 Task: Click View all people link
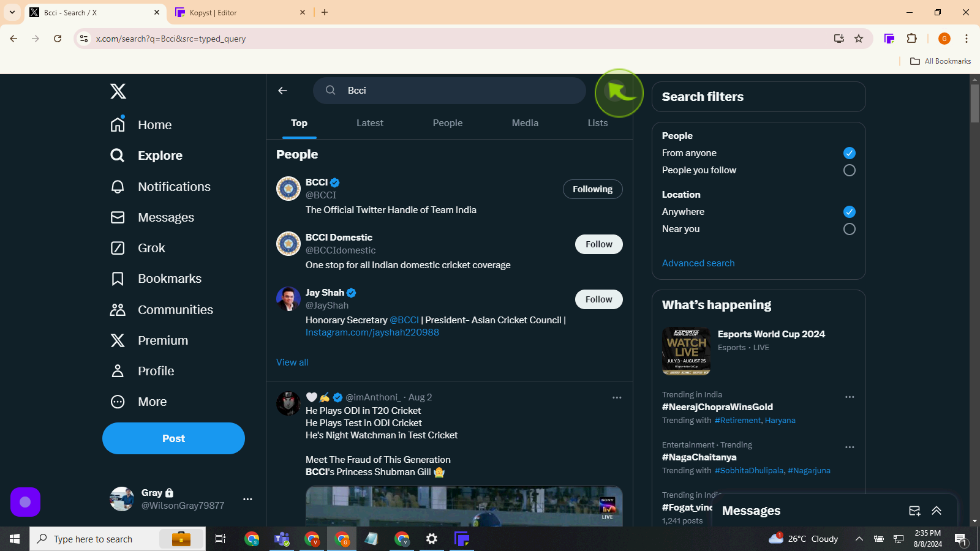tap(292, 362)
